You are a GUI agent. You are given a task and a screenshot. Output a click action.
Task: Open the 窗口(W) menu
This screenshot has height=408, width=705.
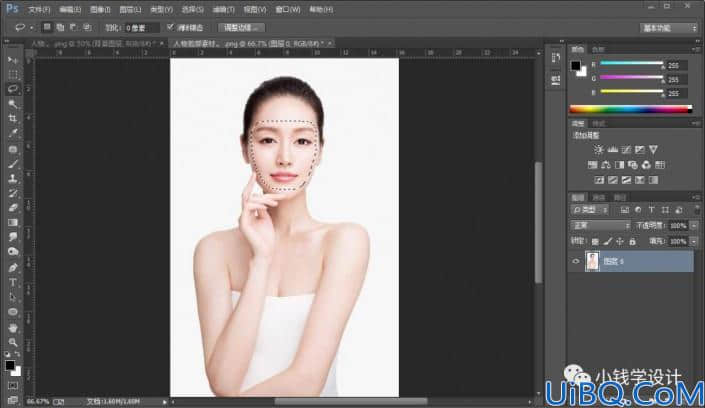287,9
